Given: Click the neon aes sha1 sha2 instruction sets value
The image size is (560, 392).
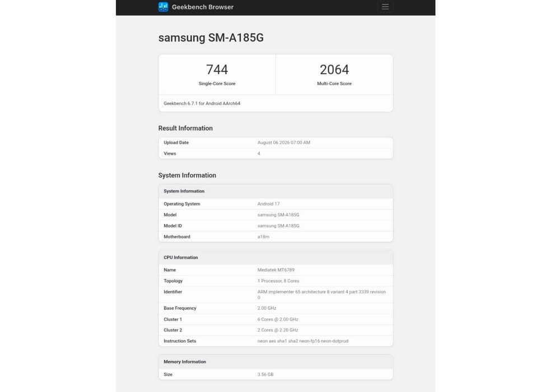Looking at the screenshot, I should coord(303,341).
